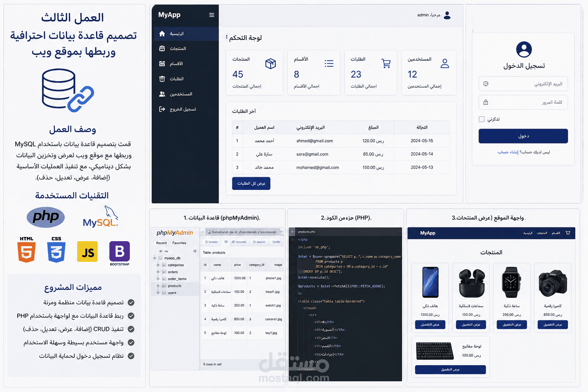Click the إنشاء حساب create account link
This screenshot has width=588, height=392.
(508, 152)
